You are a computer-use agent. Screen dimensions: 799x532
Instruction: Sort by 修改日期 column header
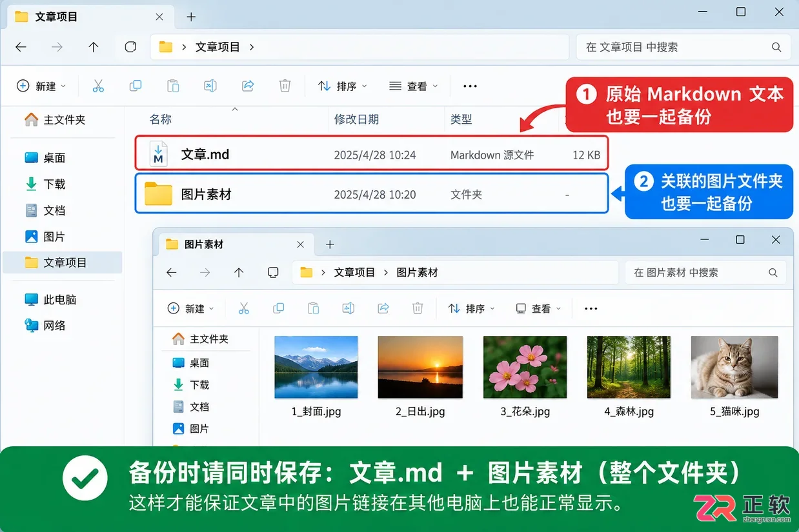[356, 119]
